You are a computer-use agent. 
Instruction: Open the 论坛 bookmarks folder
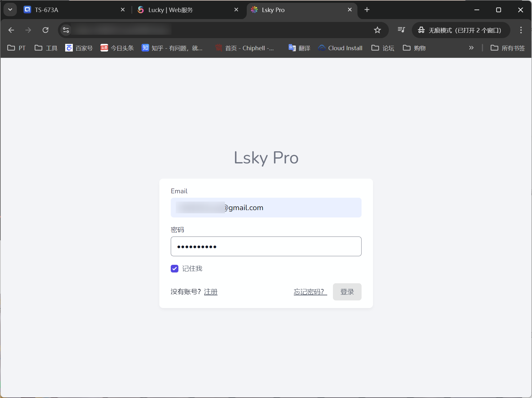click(x=383, y=48)
